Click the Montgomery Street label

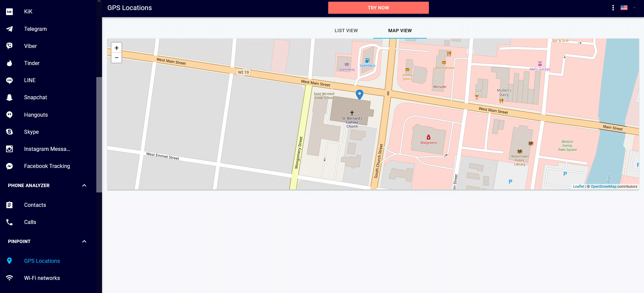coord(298,153)
